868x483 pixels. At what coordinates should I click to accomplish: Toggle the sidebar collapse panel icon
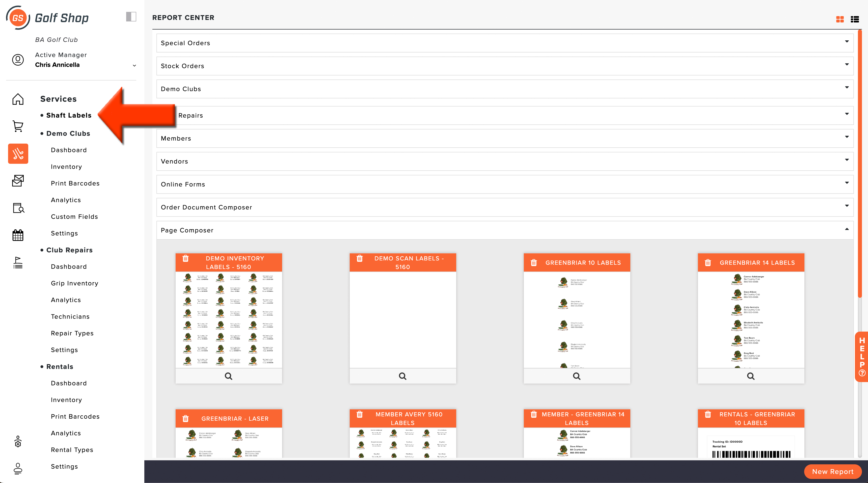click(131, 16)
